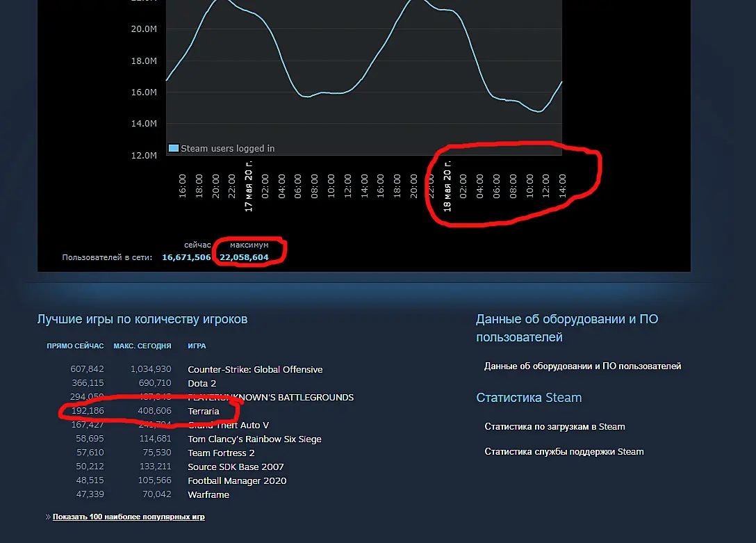The width and height of the screenshot is (756, 543).
Task: Click the 14.0M y-axis label
Action: 144,124
